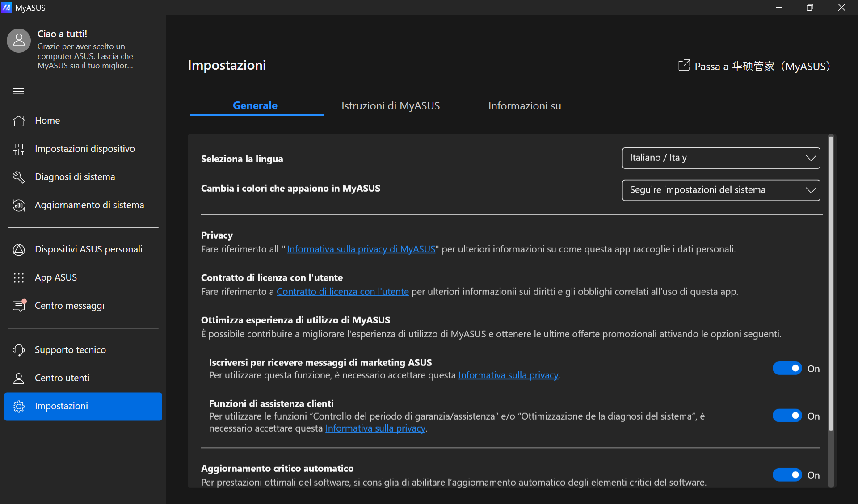858x504 pixels.
Task: Select App ASUS entry
Action: coord(83,277)
